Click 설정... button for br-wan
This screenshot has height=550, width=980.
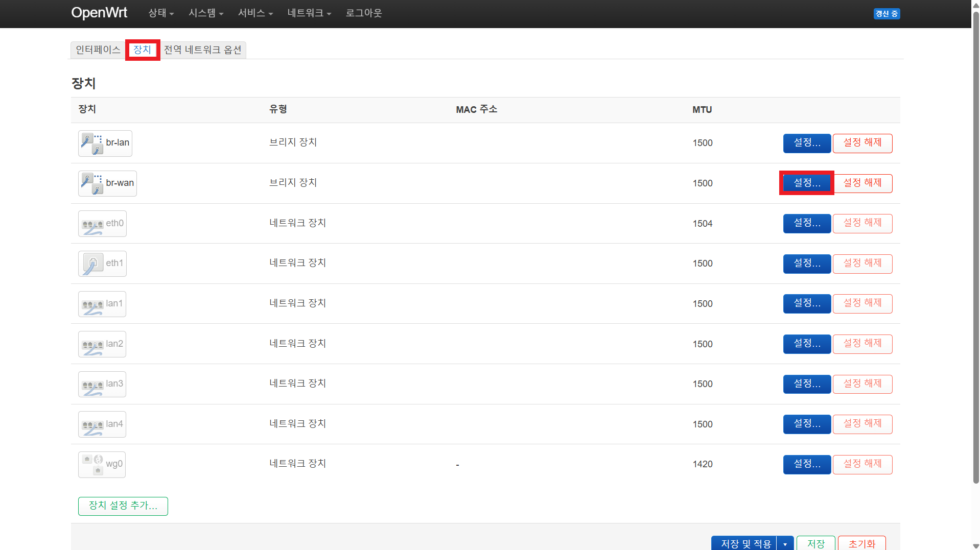[807, 183]
